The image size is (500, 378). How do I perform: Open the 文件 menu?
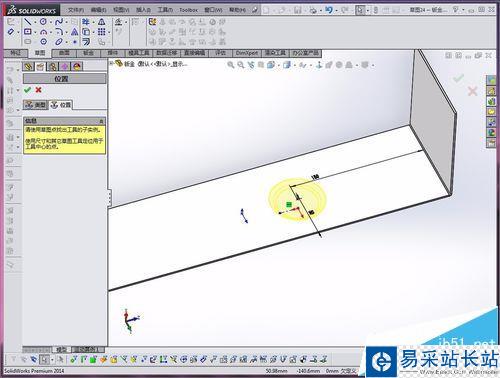point(76,10)
